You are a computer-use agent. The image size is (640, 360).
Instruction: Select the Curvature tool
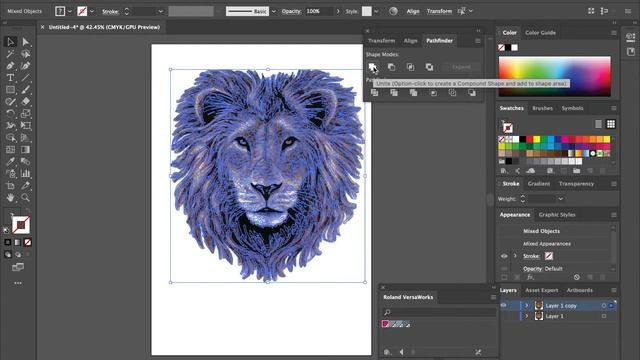coord(25,66)
